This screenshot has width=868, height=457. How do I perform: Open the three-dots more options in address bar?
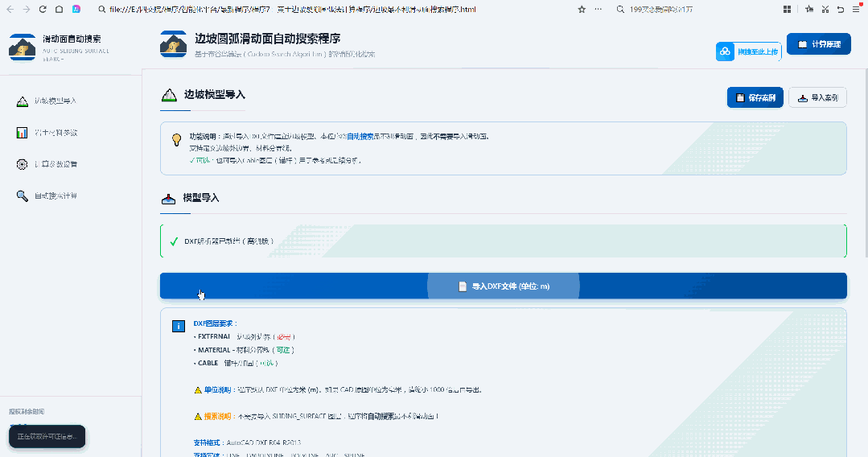(599, 10)
